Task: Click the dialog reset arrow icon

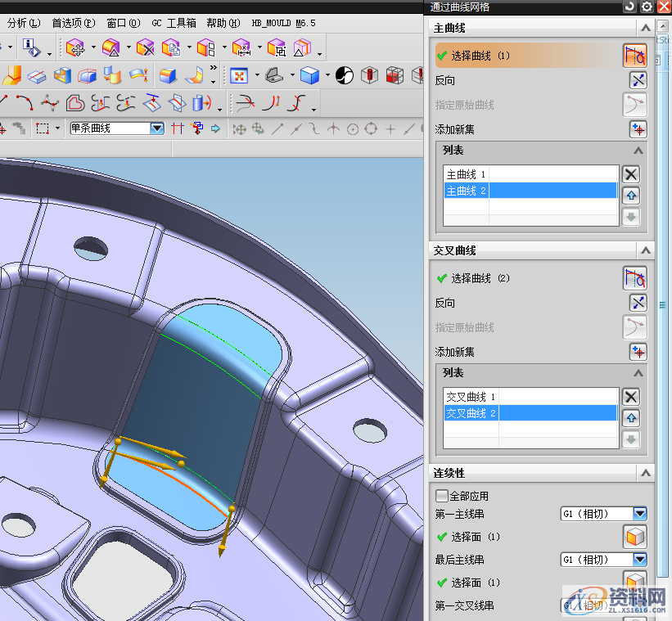Action: (629, 7)
